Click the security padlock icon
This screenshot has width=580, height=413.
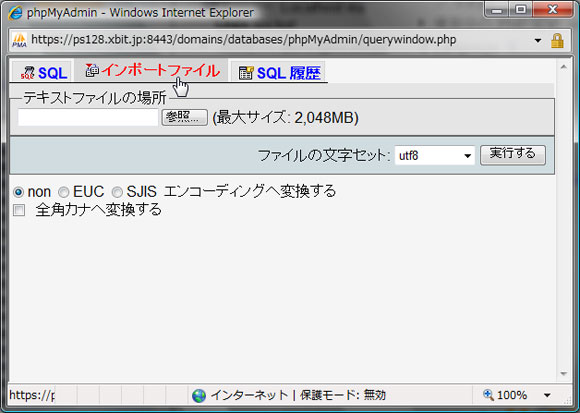(557, 40)
